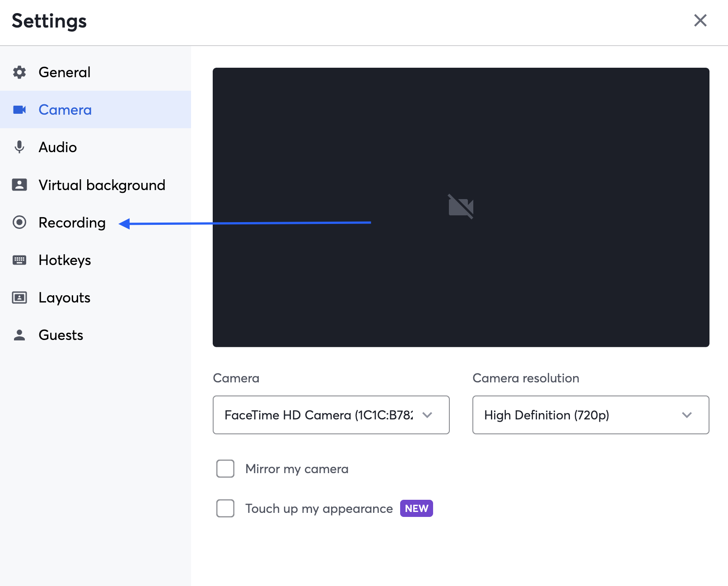Close the Settings dialog
The image size is (728, 586).
(x=700, y=20)
